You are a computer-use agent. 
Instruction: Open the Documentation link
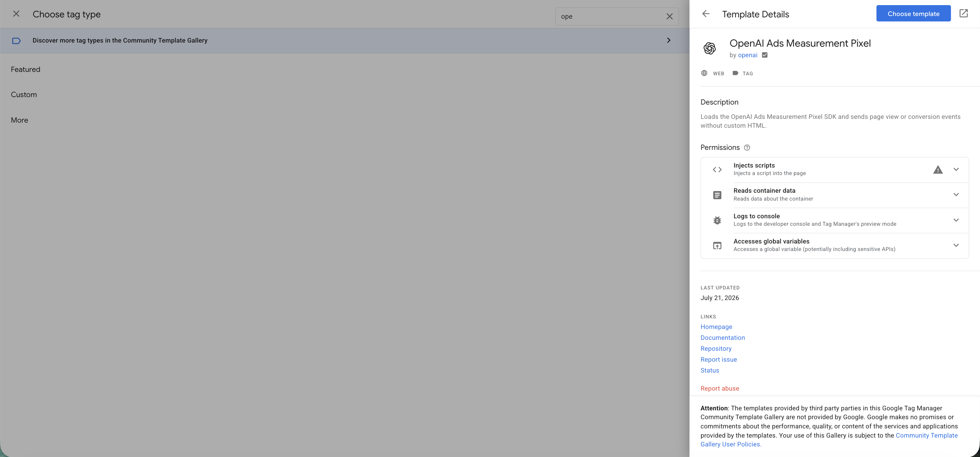[x=723, y=338]
